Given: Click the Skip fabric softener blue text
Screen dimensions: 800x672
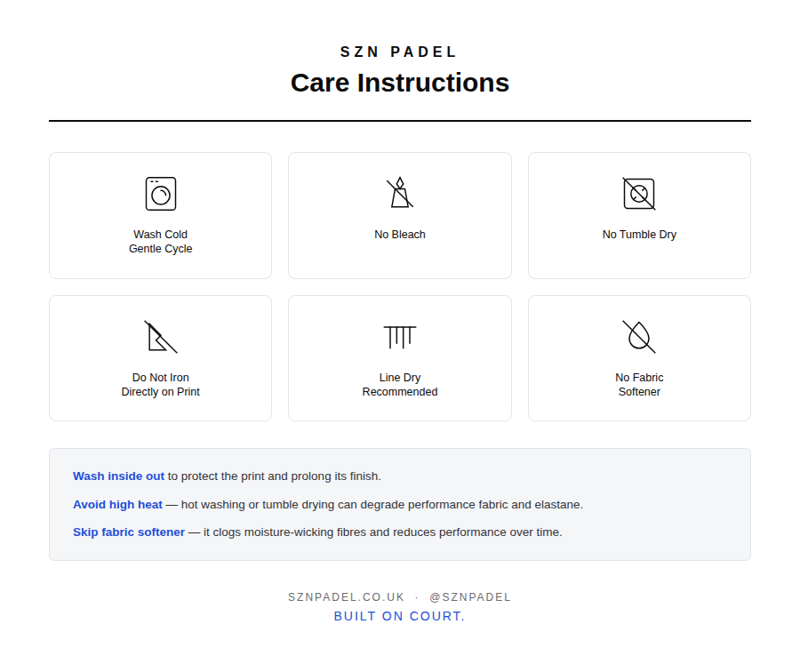Looking at the screenshot, I should [x=129, y=532].
